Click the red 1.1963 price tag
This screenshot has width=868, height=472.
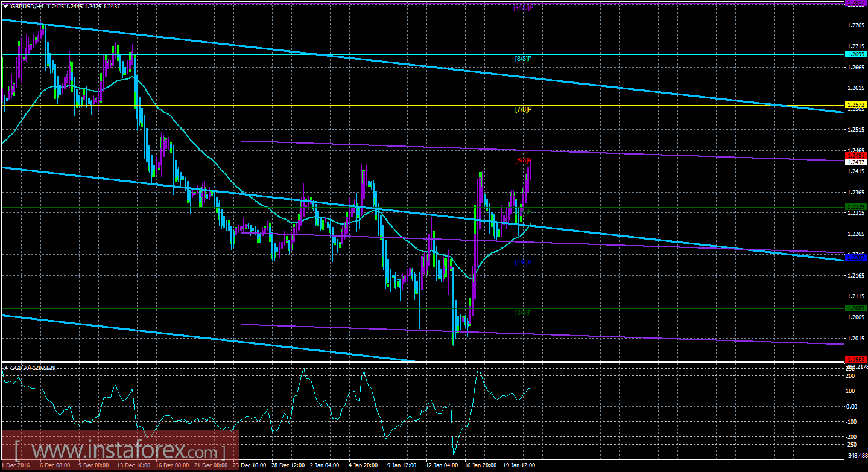click(x=856, y=359)
